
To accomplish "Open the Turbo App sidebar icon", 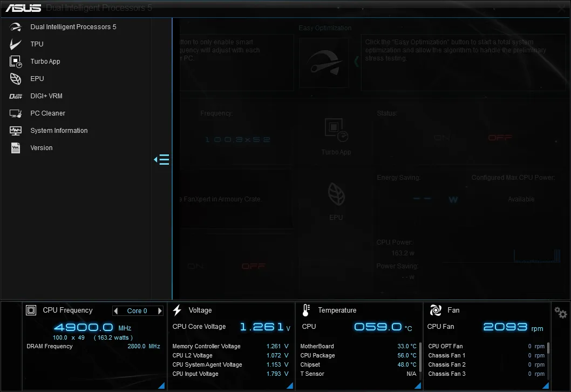I will (16, 62).
